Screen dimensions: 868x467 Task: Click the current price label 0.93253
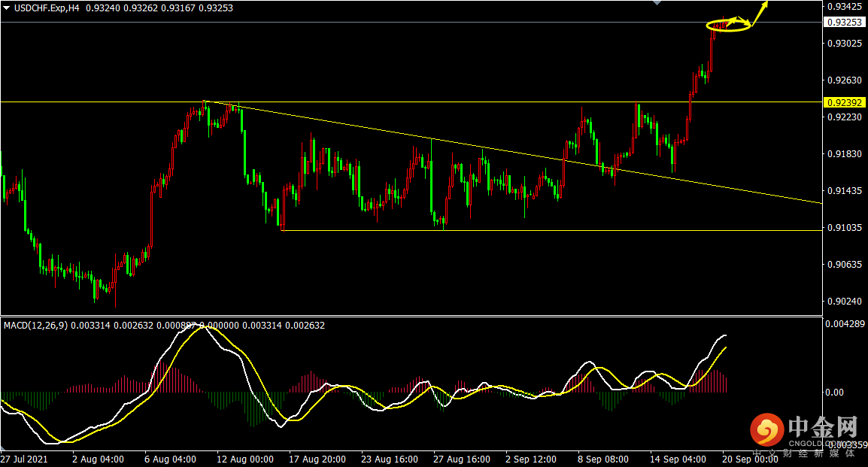point(844,22)
